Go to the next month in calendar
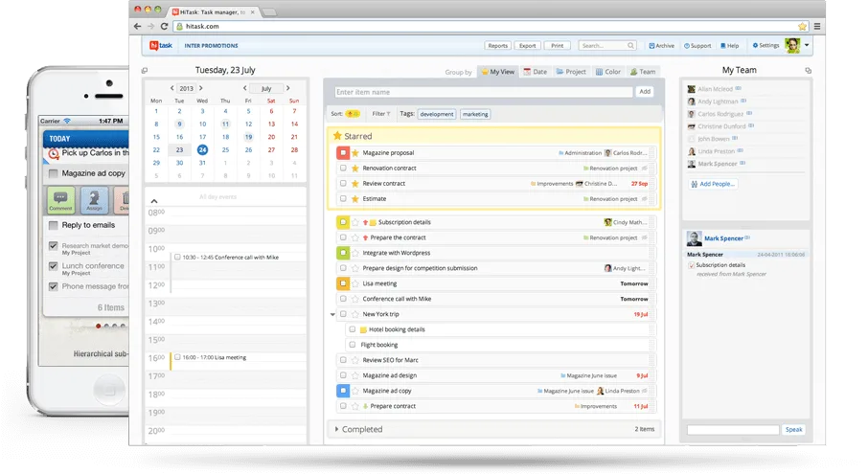 tap(287, 88)
